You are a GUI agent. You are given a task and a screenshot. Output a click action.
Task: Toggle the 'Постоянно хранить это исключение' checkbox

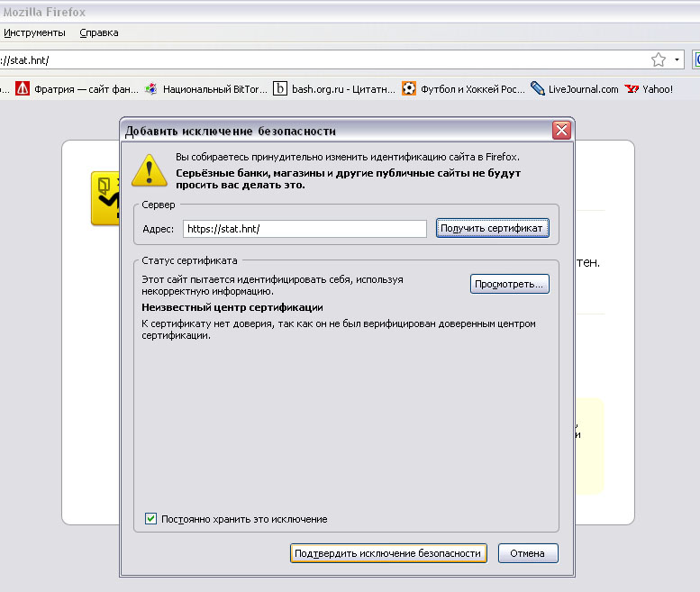click(151, 519)
